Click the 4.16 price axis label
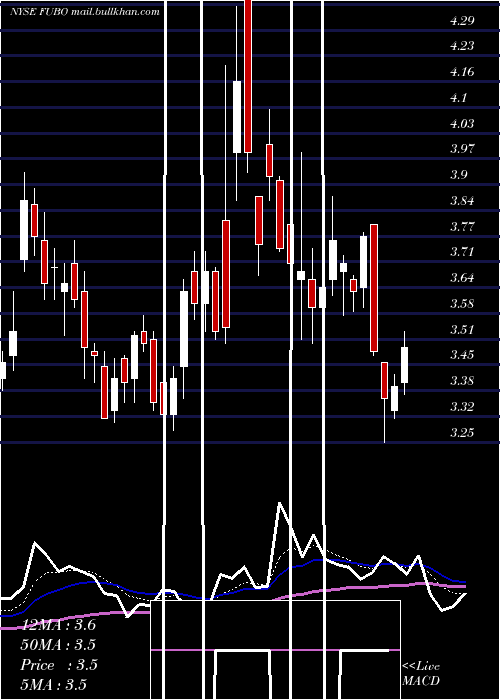The image size is (500, 700). pos(462,72)
